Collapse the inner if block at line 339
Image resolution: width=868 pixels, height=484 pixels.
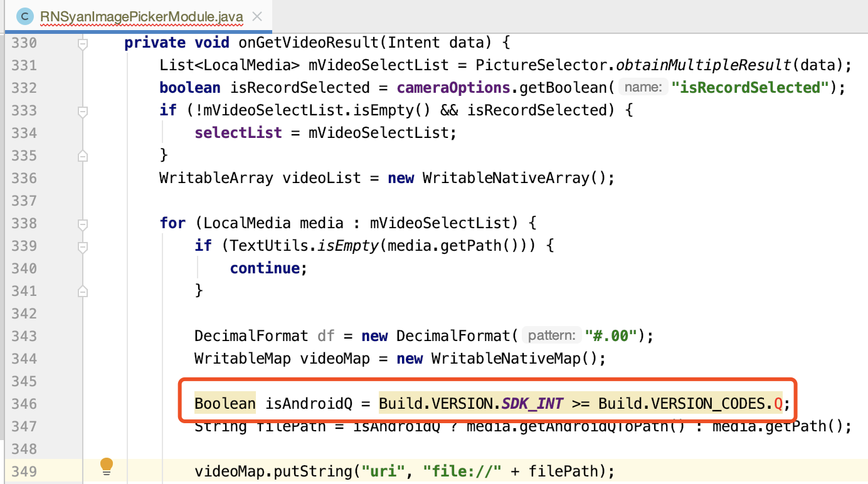[x=82, y=247]
